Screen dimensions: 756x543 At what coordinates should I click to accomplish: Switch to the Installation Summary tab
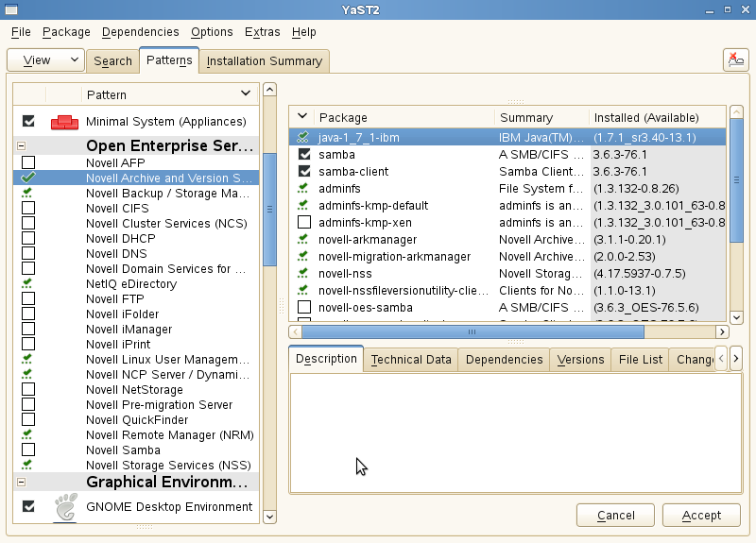[264, 61]
